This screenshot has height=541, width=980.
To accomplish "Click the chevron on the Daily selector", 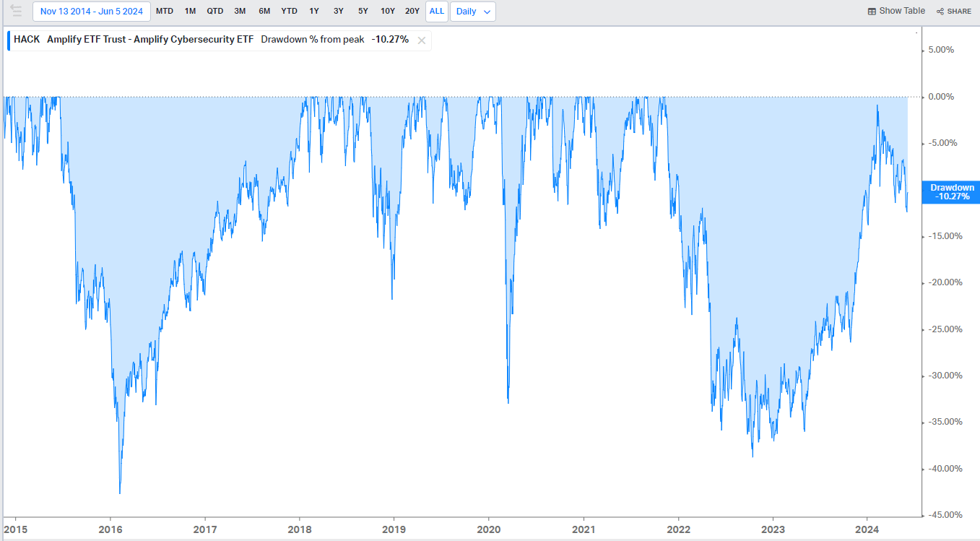I will 485,11.
